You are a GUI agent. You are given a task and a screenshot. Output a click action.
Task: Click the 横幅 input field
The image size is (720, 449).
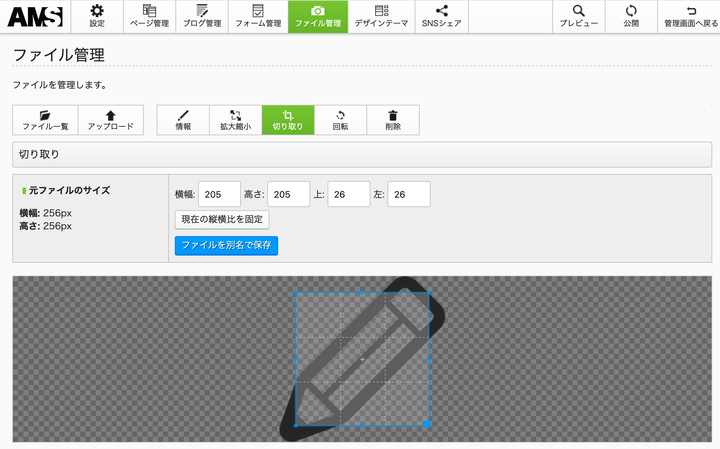tap(219, 194)
